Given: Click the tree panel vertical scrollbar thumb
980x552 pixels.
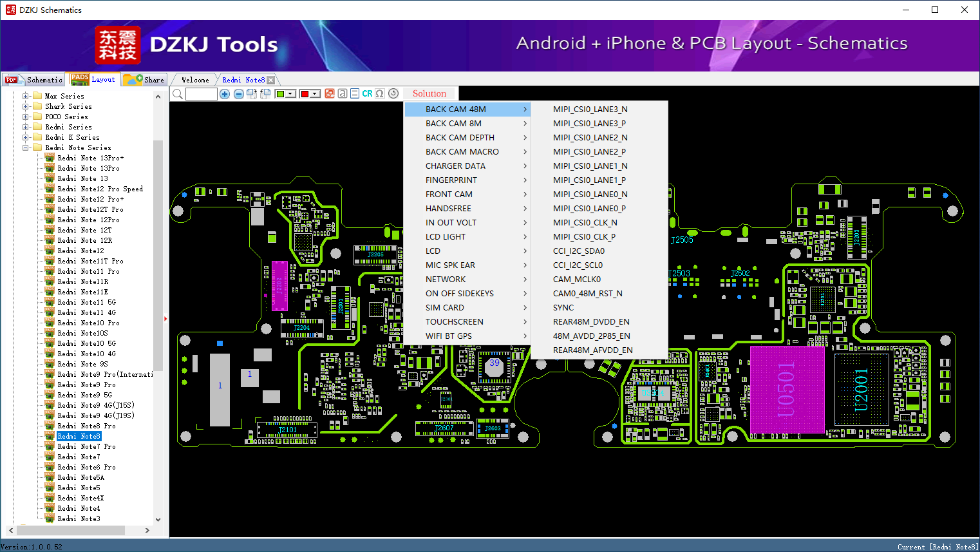Looking at the screenshot, I should click(158, 255).
